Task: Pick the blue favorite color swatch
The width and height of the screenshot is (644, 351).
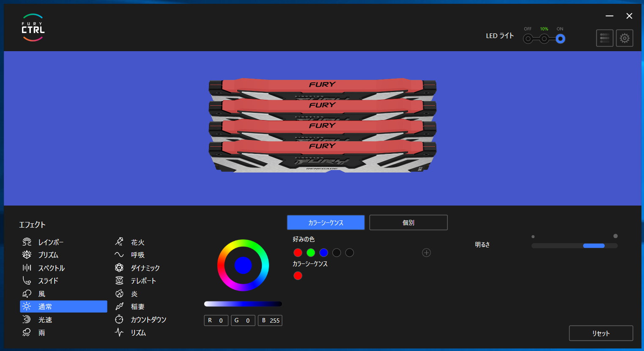Action: pos(323,252)
